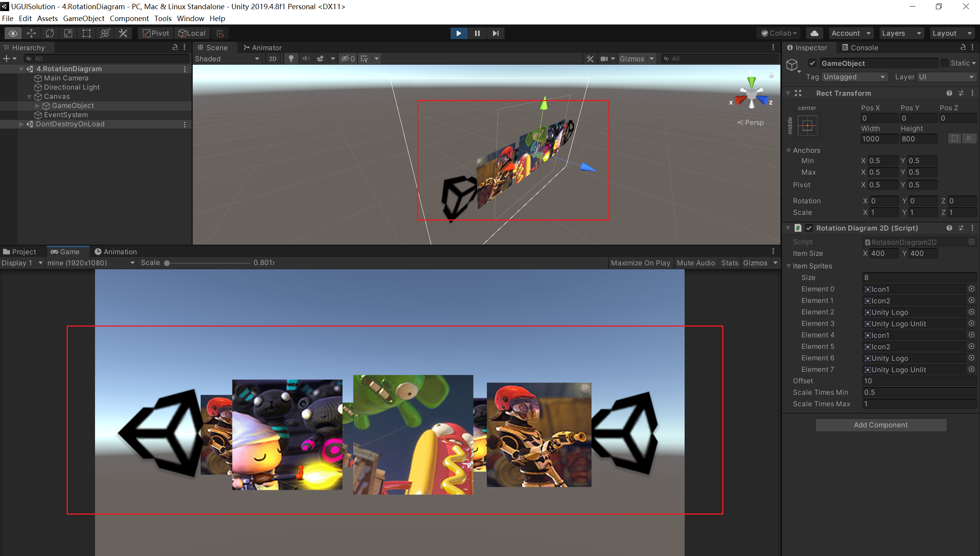980x556 pixels.
Task: Toggle grid snapping icon in toolbar
Action: tap(220, 33)
